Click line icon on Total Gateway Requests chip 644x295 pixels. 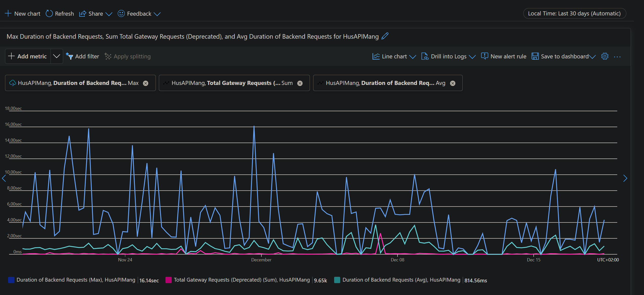[x=166, y=83]
